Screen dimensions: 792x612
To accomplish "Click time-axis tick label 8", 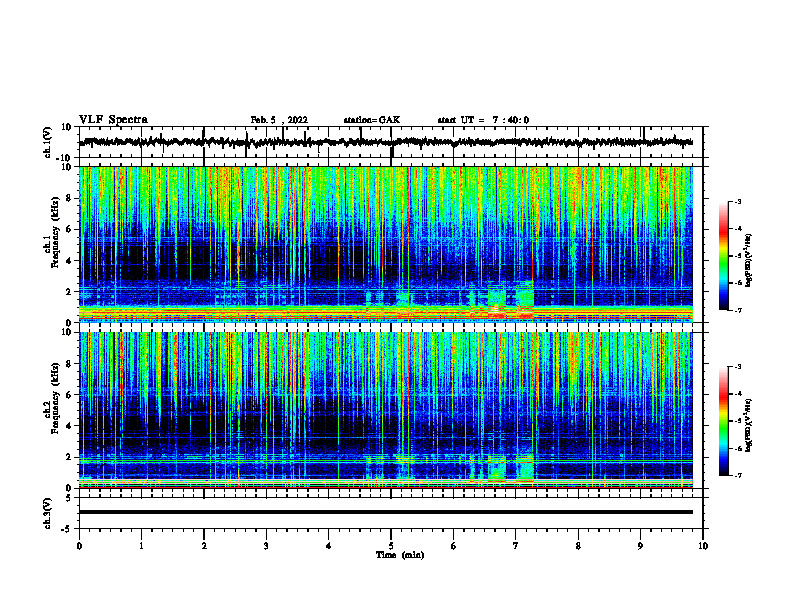I will pos(578,546).
